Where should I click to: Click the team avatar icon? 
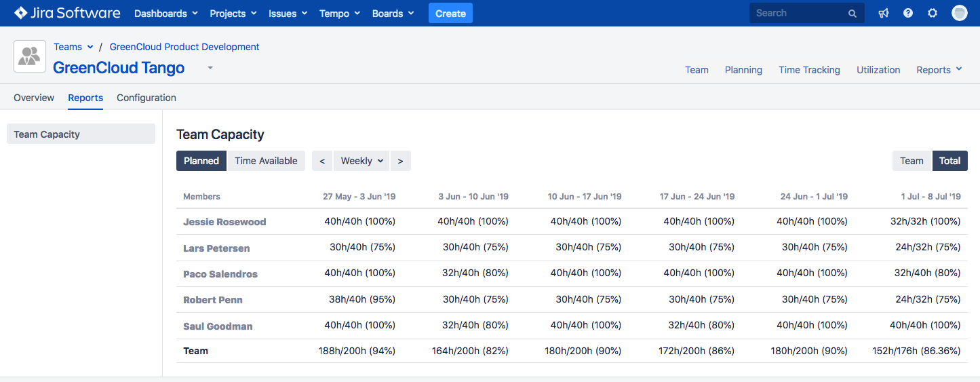[x=30, y=56]
